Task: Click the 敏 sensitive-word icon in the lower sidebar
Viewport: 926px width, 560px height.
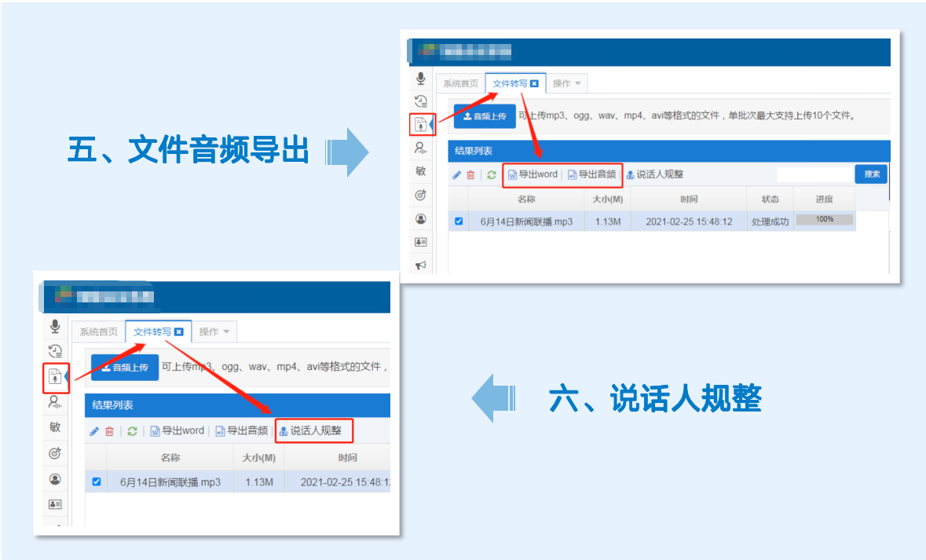Action: coord(55,427)
